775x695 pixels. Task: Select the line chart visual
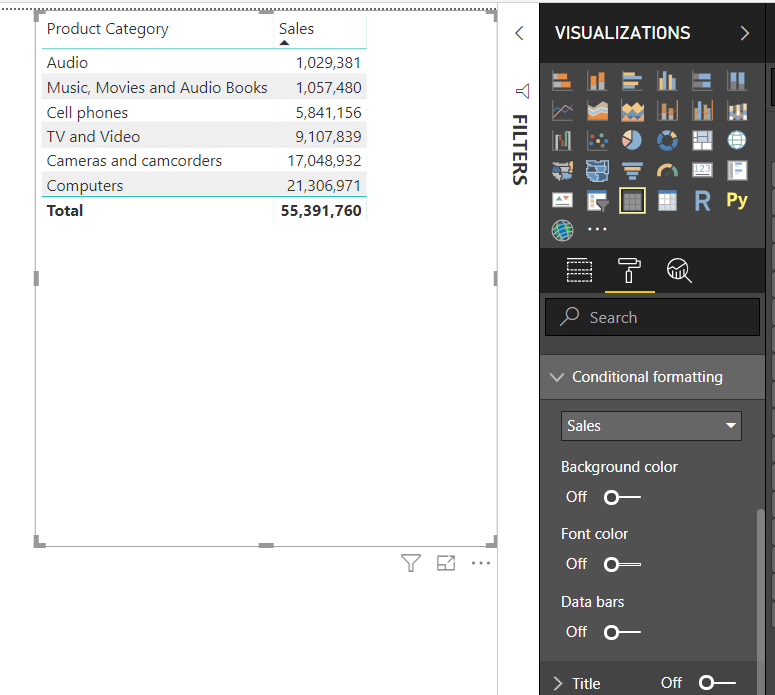(x=562, y=111)
